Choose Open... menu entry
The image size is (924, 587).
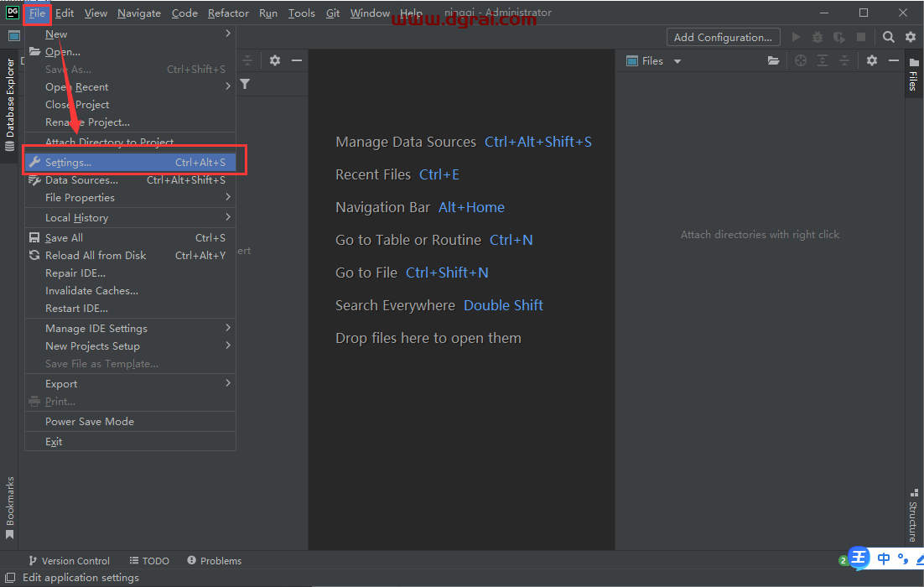click(130, 52)
